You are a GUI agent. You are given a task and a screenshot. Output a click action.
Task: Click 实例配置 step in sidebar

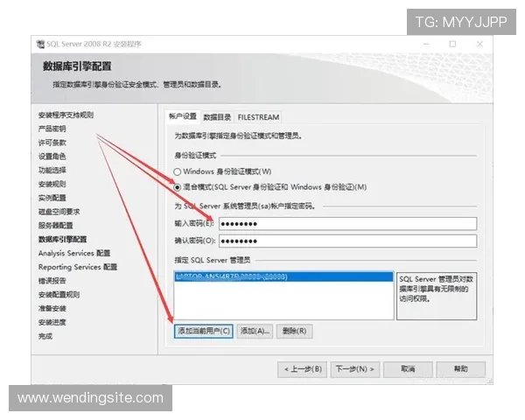[x=52, y=198]
